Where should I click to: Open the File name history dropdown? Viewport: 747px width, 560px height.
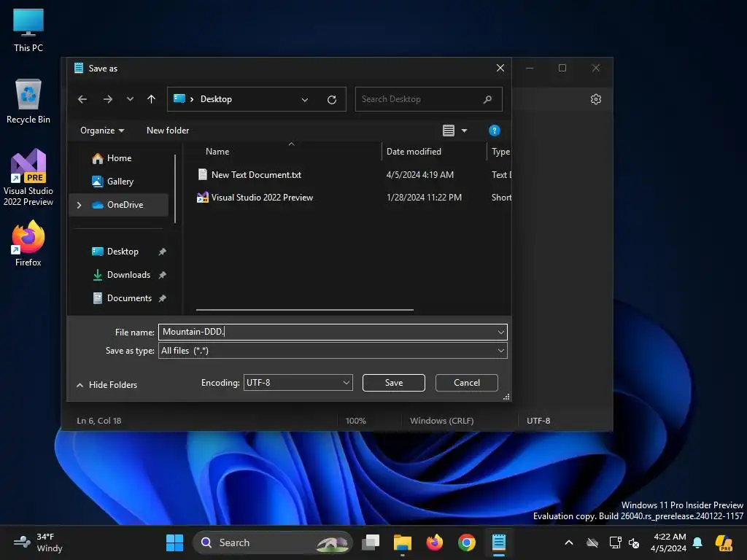click(500, 332)
